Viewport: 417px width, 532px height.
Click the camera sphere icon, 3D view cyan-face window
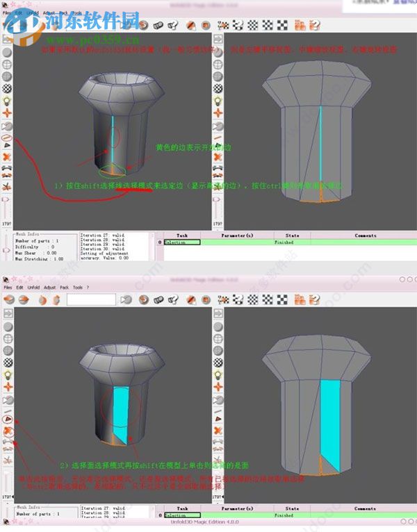[8, 400]
